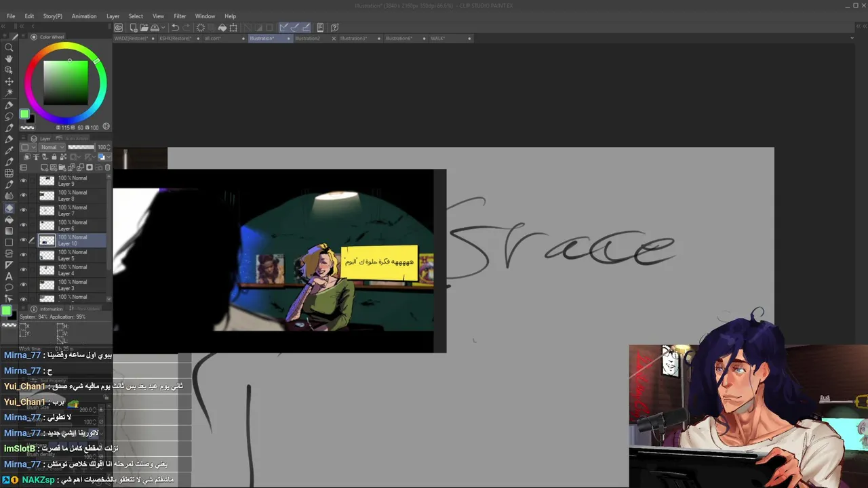This screenshot has height=488, width=868.
Task: Open the layer color dropdown arrow
Action: pyautogui.click(x=108, y=157)
